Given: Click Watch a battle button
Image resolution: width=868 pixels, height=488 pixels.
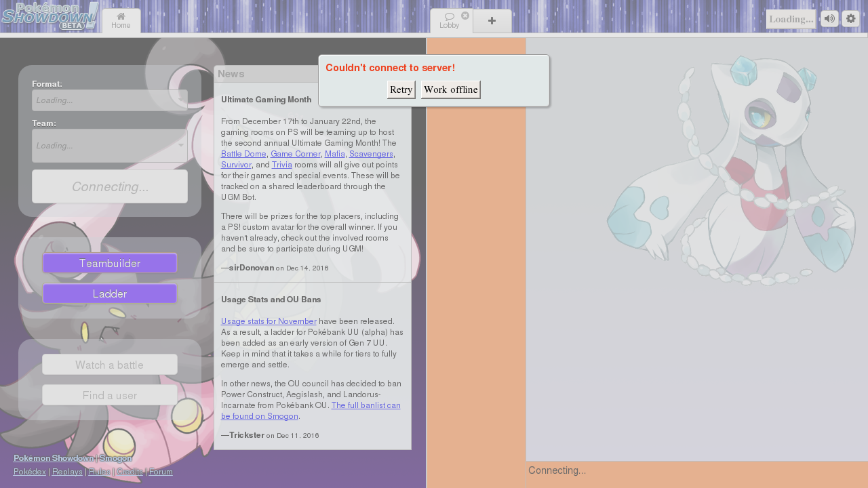Looking at the screenshot, I should point(110,365).
